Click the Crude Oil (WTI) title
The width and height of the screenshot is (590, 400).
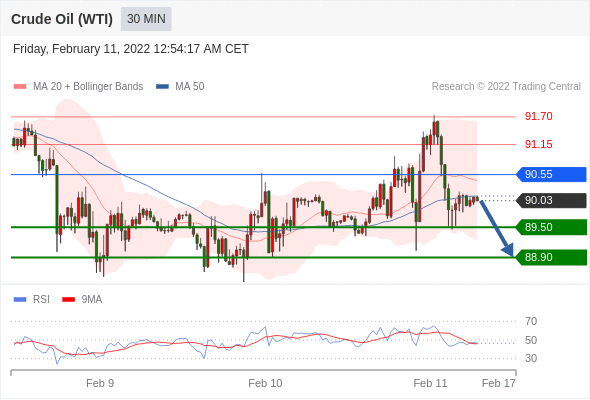pos(62,19)
